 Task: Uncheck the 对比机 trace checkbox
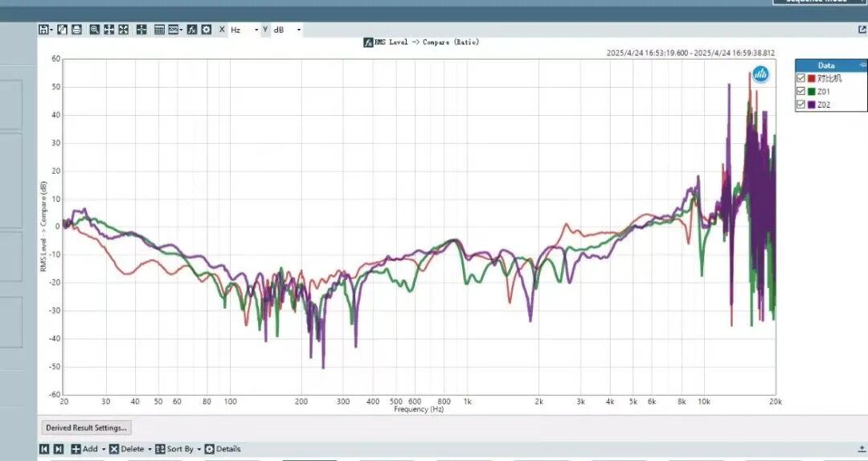(x=800, y=78)
